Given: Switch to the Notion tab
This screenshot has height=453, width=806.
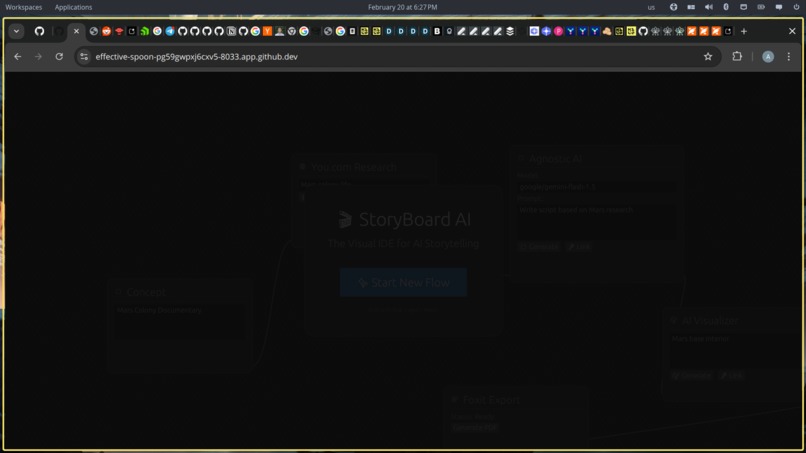Looking at the screenshot, I should [231, 31].
